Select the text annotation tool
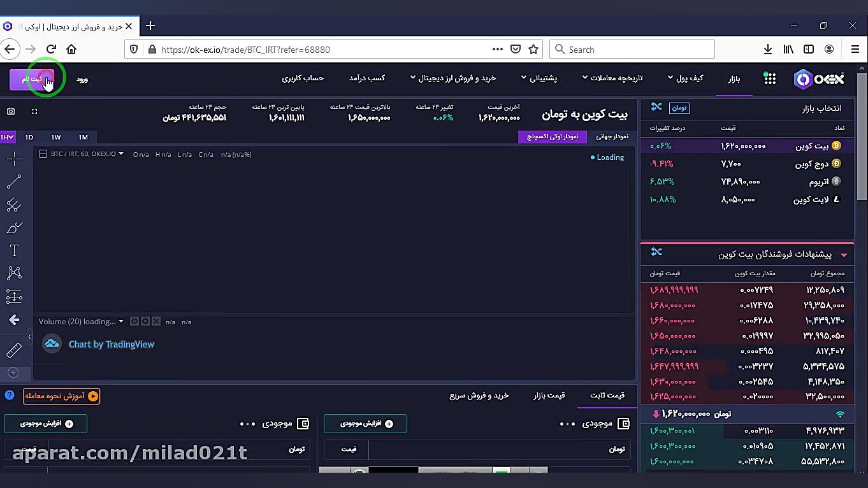Viewport: 868px width, 488px height. [14, 250]
